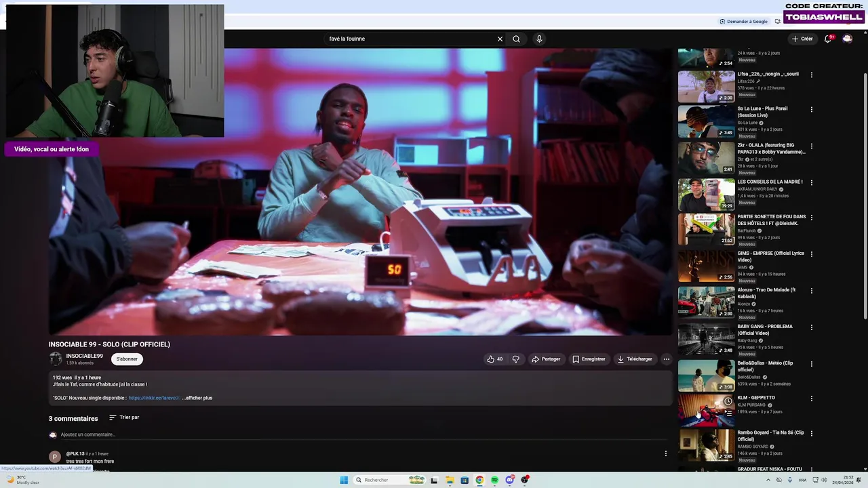This screenshot has height=488, width=868.
Task: Open LES CONSEILS DE LA MADRÉ thumbnail
Action: click(x=706, y=195)
